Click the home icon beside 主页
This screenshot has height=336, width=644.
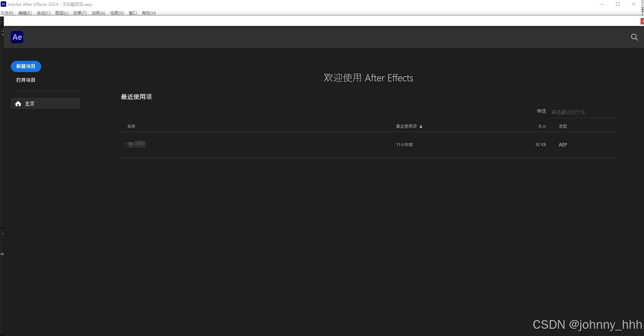18,104
